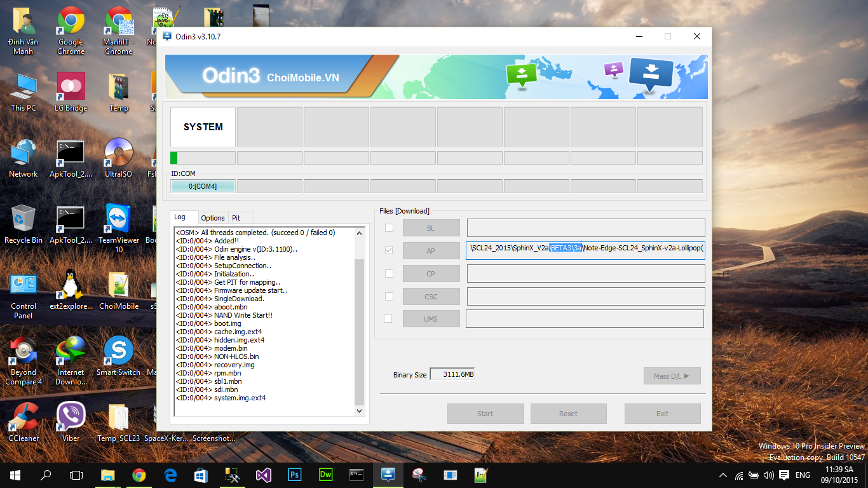Select the Recycle Bin icon
Viewport: 868px width, 488px height.
pos(24,224)
